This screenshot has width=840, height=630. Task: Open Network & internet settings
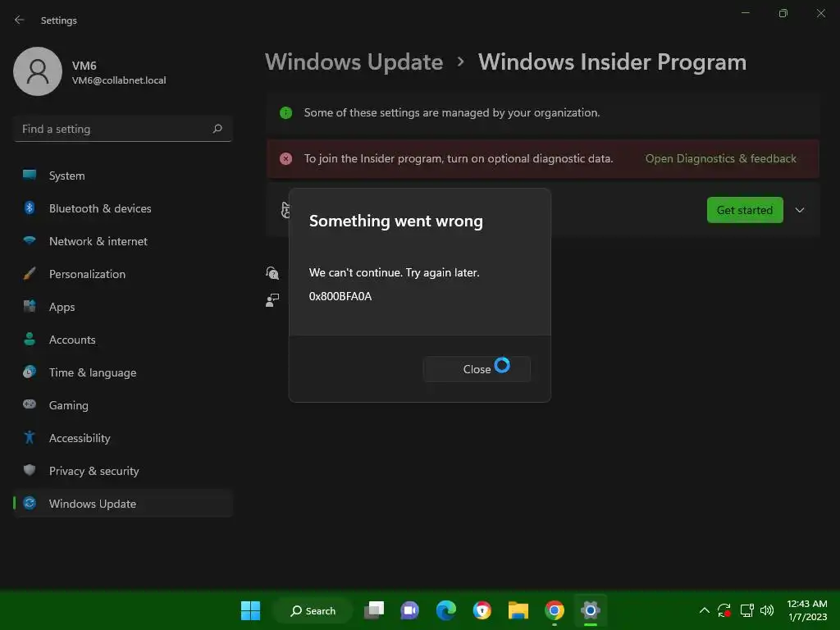click(x=123, y=241)
